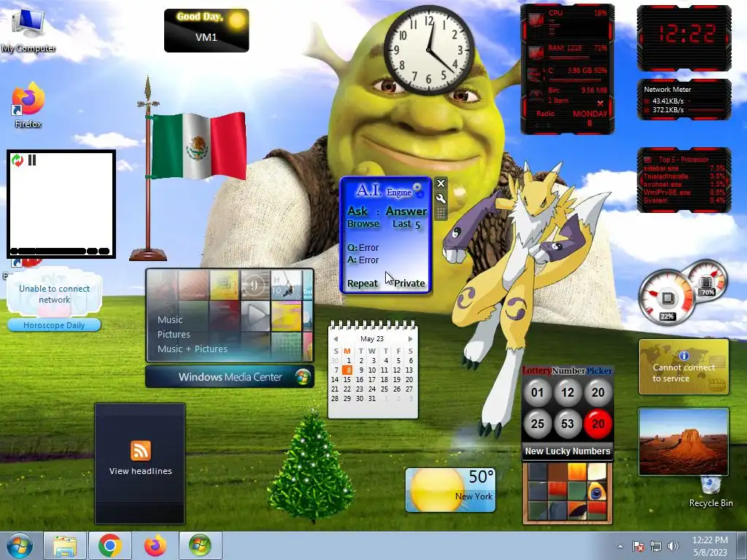
Task: Click the Good Day VM1 greeting gadget
Action: tap(206, 31)
